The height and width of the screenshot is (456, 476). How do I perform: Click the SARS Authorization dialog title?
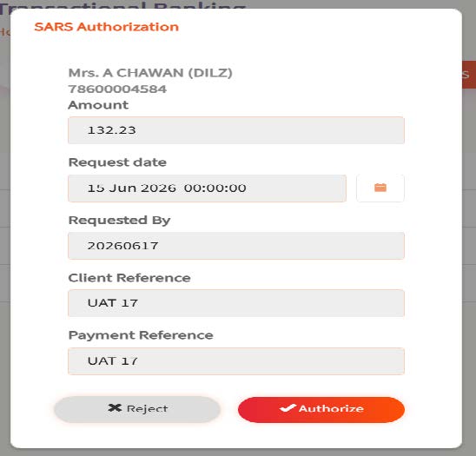tap(107, 27)
